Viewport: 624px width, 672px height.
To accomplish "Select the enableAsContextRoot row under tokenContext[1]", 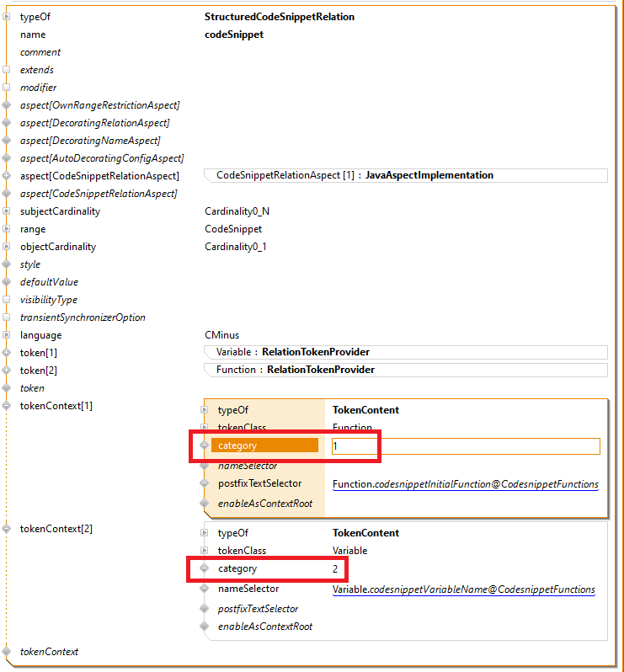I will (x=264, y=504).
